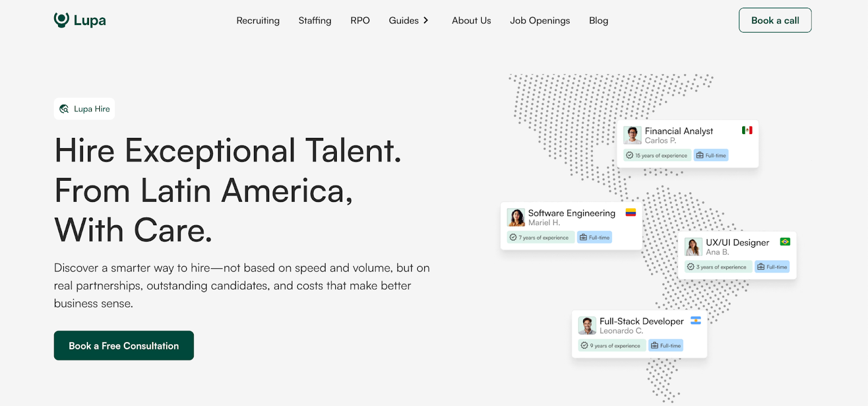This screenshot has width=868, height=406.
Task: Click the Lupa Hire label text
Action: click(x=92, y=109)
